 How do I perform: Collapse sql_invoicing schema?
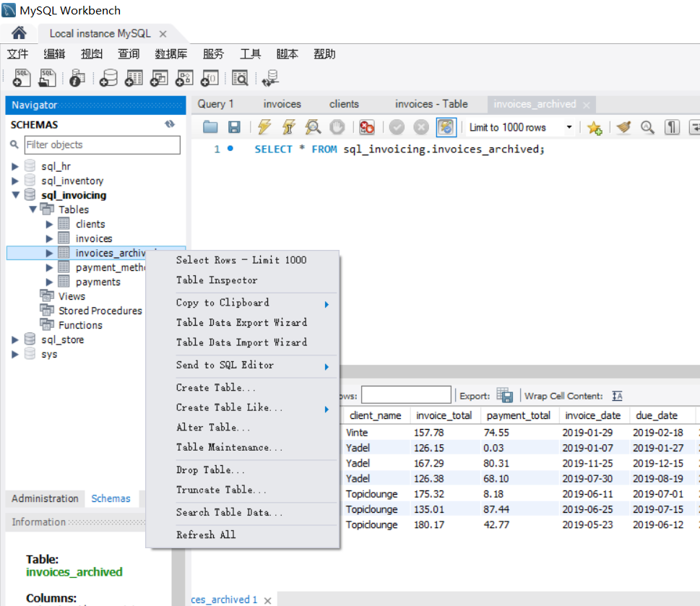(16, 195)
